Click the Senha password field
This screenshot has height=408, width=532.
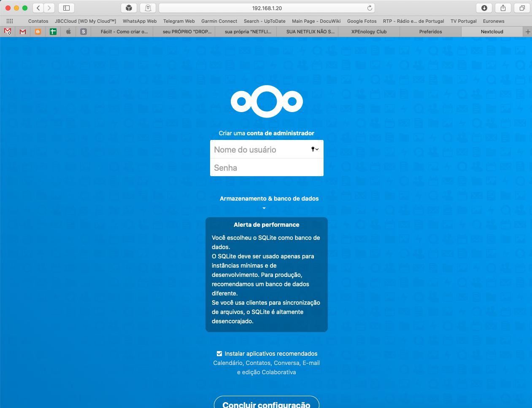267,168
